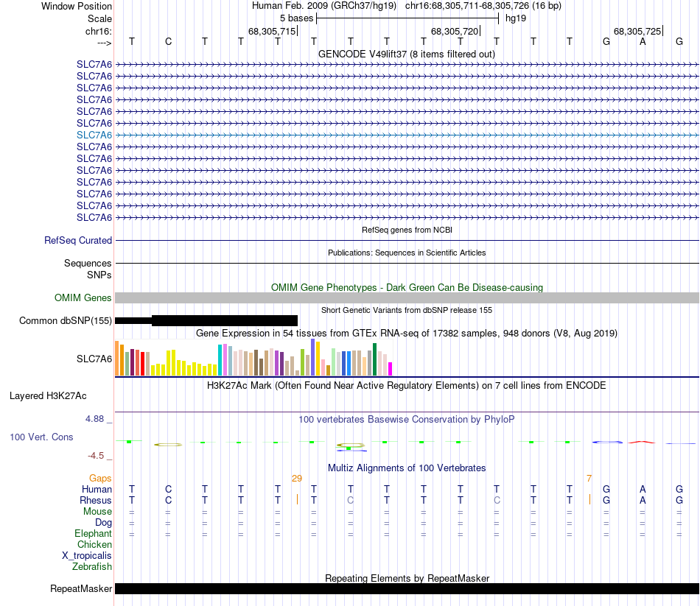Image resolution: width=700 pixels, height=606 pixels.
Task: Open the OMIM Gene Phenotypes track title
Action: click(407, 287)
